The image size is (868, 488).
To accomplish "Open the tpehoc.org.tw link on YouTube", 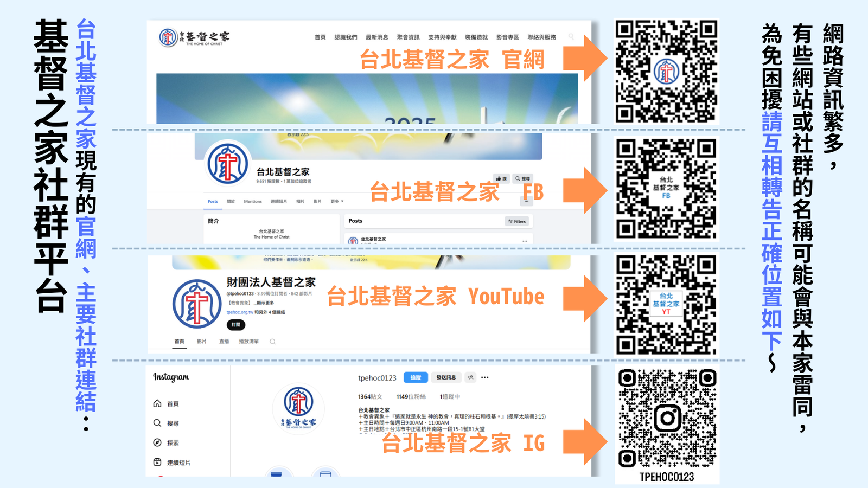I will [240, 312].
